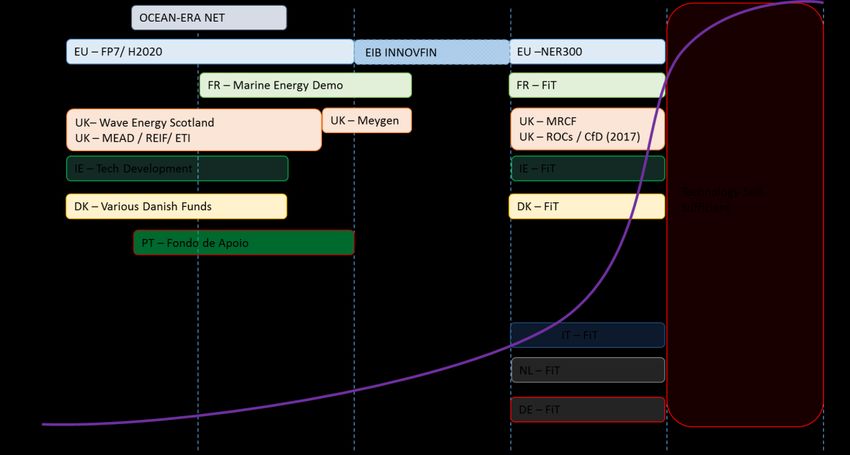Viewport: 850px width, 455px height.
Task: Select the EIB INNOVFIN bar
Action: point(432,52)
